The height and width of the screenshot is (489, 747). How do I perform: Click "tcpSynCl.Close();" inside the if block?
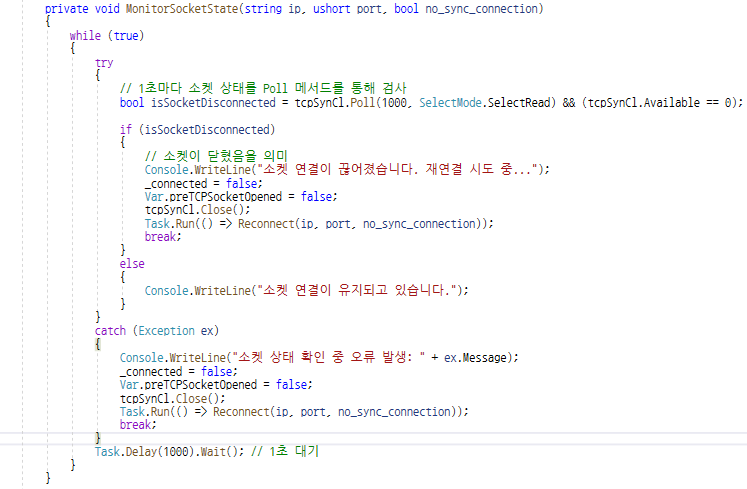click(197, 210)
